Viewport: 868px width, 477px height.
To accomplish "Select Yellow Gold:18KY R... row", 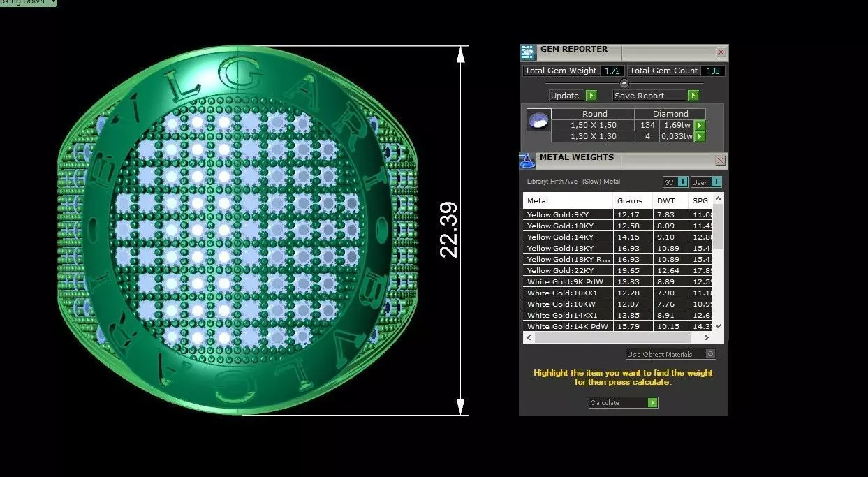I will (x=618, y=259).
